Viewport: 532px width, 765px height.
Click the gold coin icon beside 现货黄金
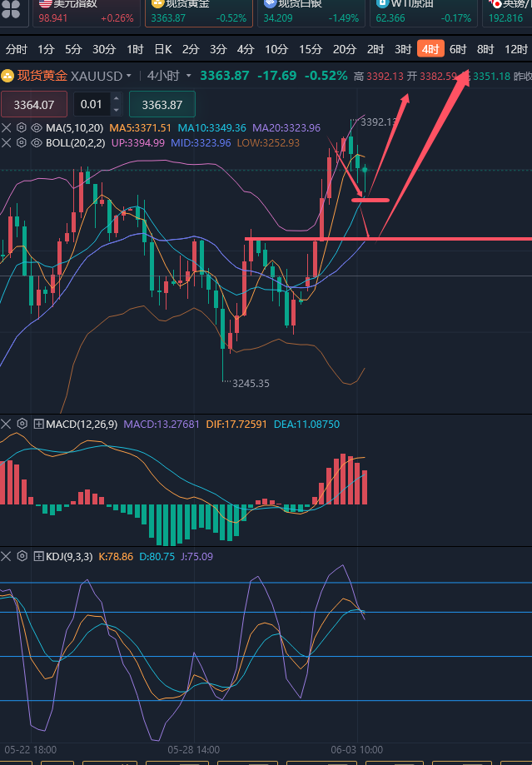7,76
